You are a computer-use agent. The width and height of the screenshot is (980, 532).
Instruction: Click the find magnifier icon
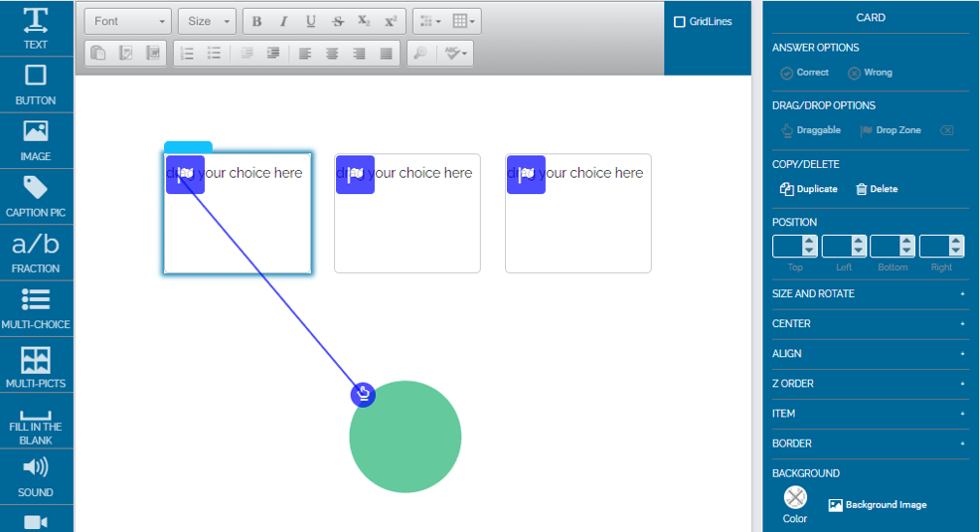tap(420, 53)
